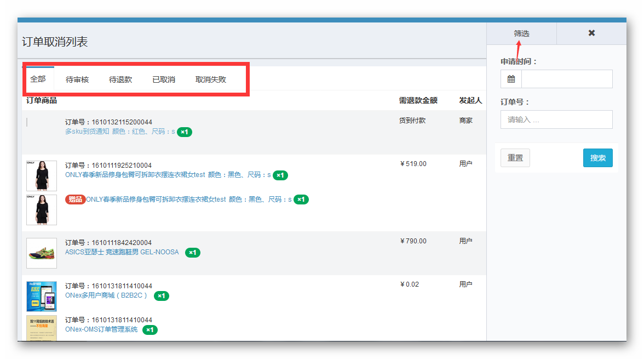
Task: Click the 申请时间 date input field
Action: tap(566, 79)
